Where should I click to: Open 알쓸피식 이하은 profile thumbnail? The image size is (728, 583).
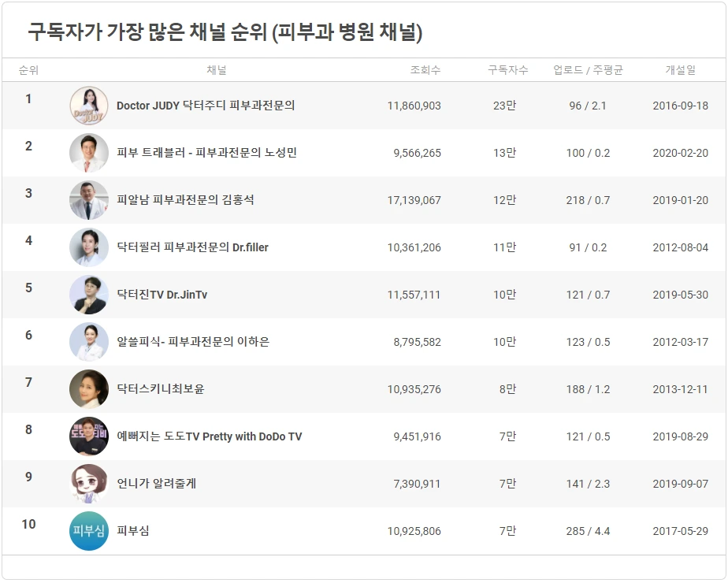(89, 342)
